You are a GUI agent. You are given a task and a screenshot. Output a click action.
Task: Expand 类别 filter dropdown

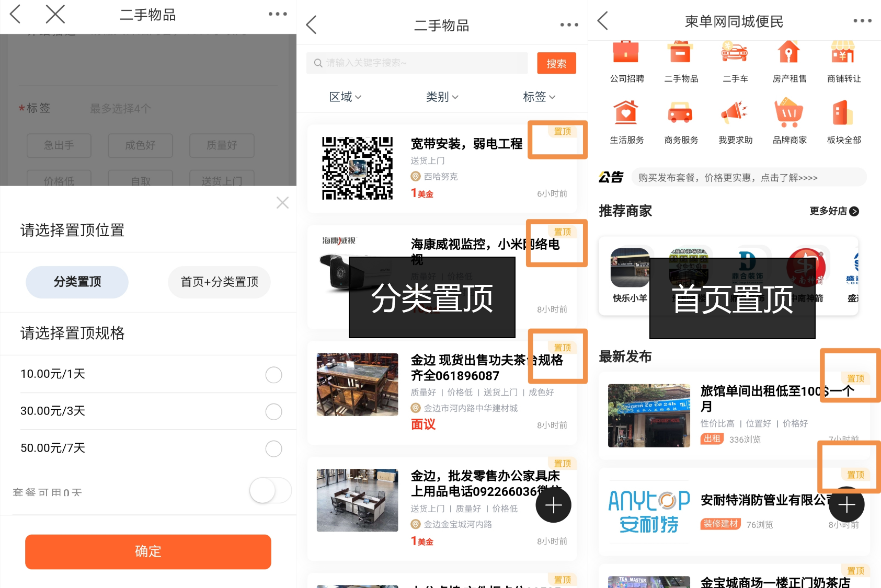coord(442,97)
